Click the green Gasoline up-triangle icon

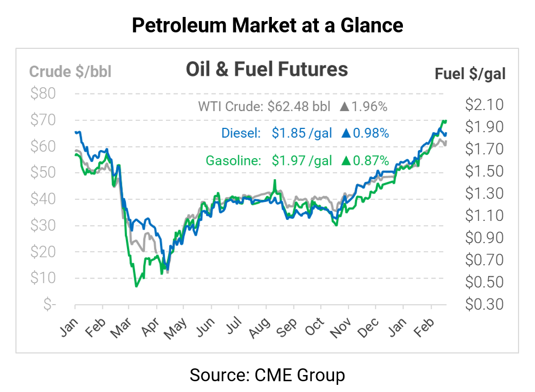coord(346,161)
